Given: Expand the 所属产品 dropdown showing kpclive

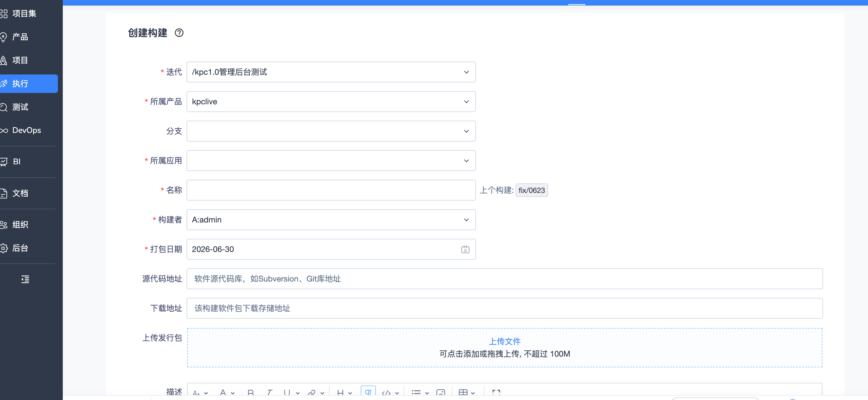Looking at the screenshot, I should coord(331,102).
